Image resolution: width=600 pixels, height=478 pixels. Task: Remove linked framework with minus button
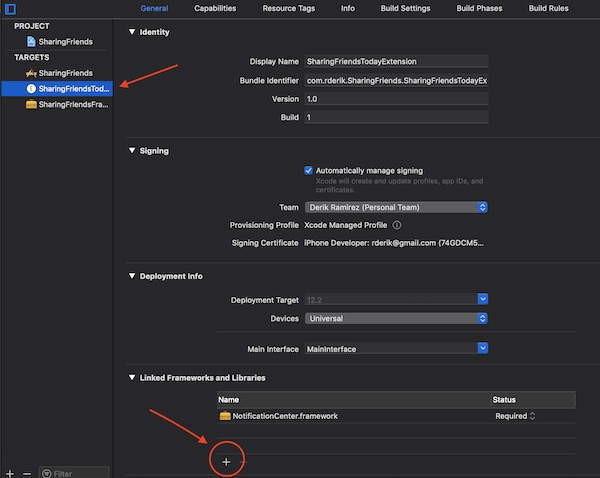click(x=243, y=462)
